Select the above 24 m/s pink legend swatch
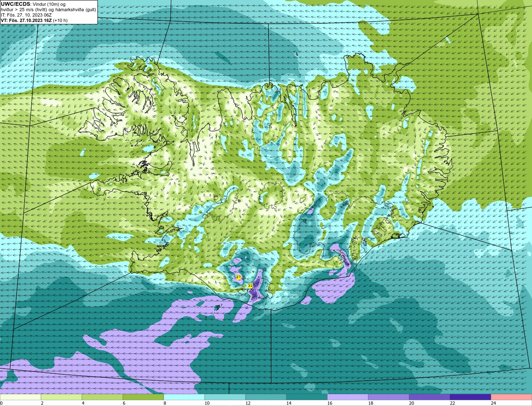 (511, 397)
